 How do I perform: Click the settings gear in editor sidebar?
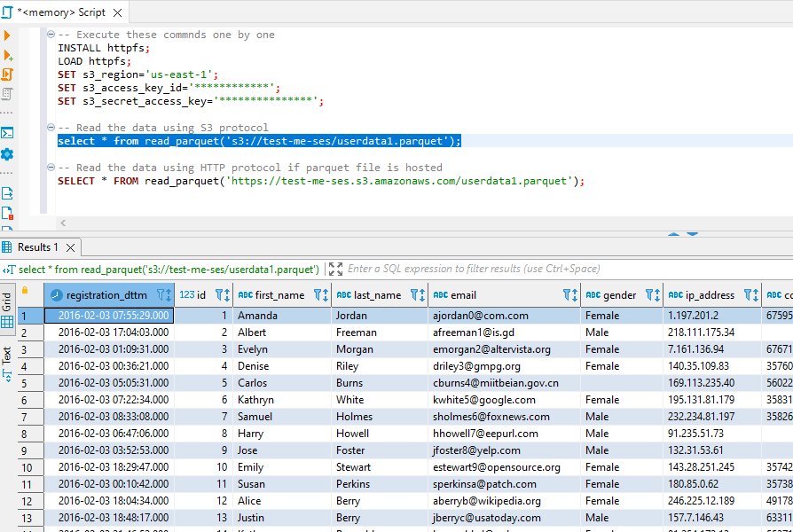click(x=10, y=153)
